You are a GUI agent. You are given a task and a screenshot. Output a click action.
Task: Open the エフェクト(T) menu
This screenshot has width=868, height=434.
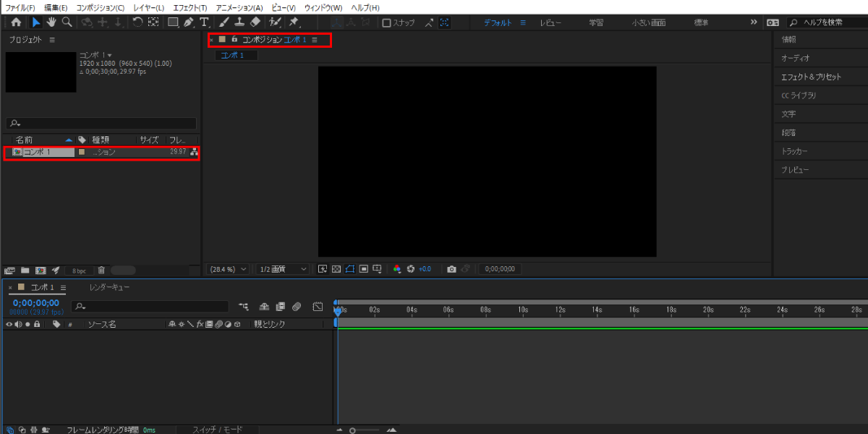[x=190, y=7]
